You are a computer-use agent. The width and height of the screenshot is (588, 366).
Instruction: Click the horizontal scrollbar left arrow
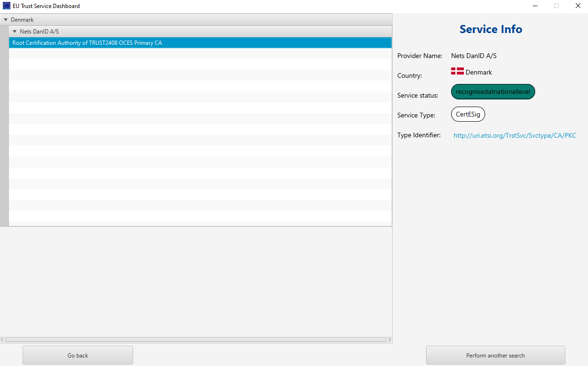[2, 340]
